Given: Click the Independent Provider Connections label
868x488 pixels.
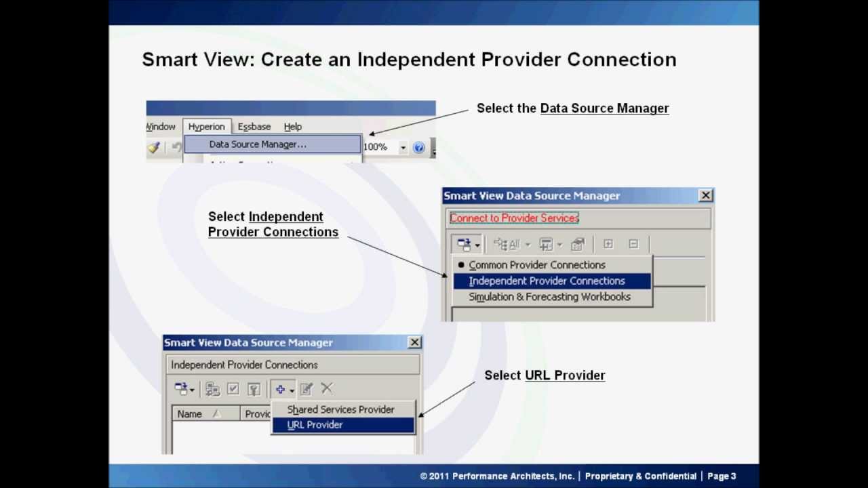Looking at the screenshot, I should (244, 365).
